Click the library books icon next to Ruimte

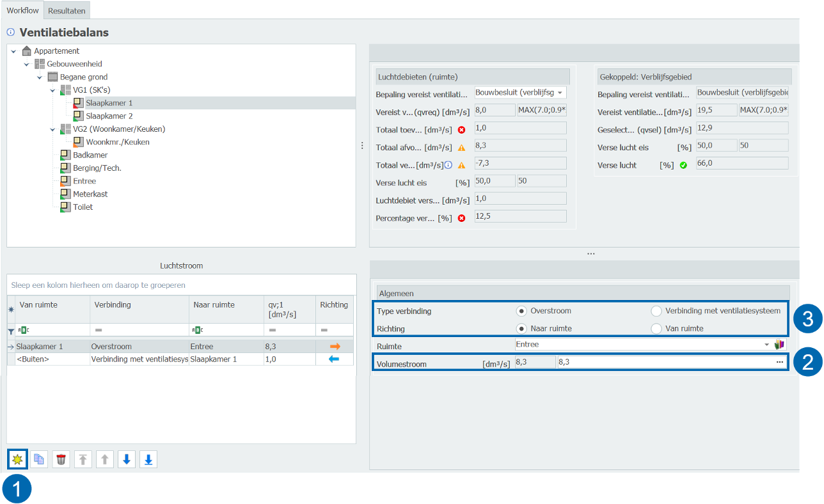pos(779,345)
